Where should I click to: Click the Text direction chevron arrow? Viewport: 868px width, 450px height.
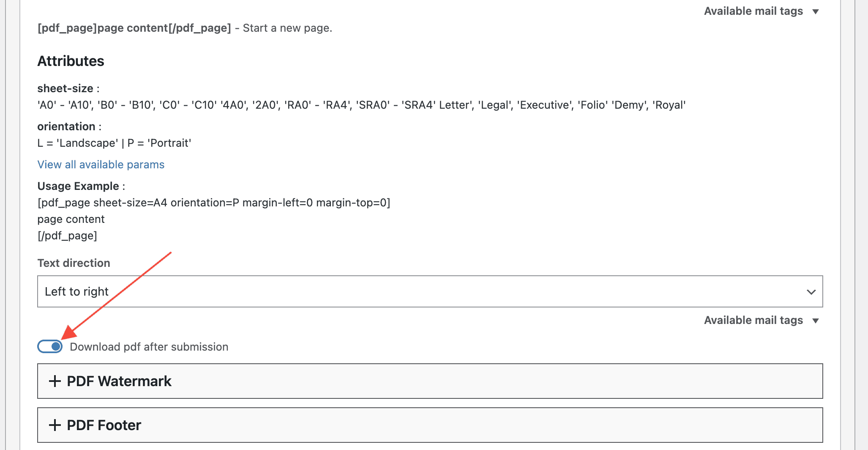tap(811, 292)
